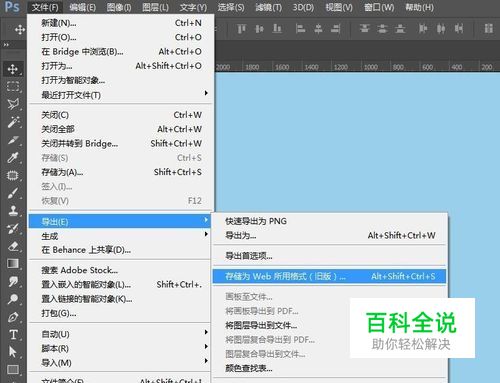Select the Move tool in the toolbox
500x383 pixels.
pos(13,69)
